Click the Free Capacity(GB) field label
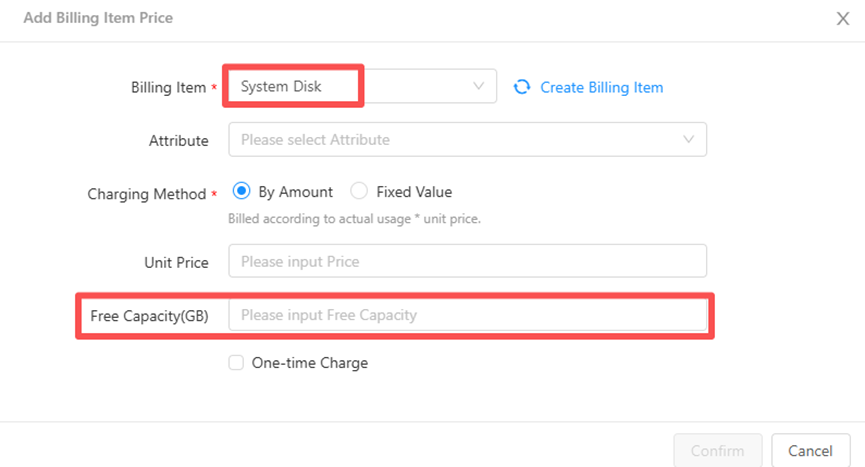Image resolution: width=865 pixels, height=467 pixels. (149, 316)
